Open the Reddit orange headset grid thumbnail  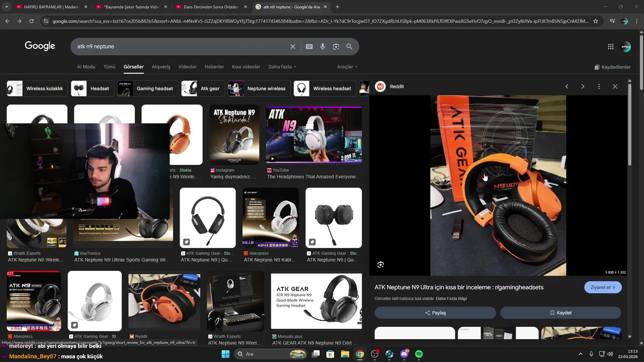pyautogui.click(x=164, y=301)
